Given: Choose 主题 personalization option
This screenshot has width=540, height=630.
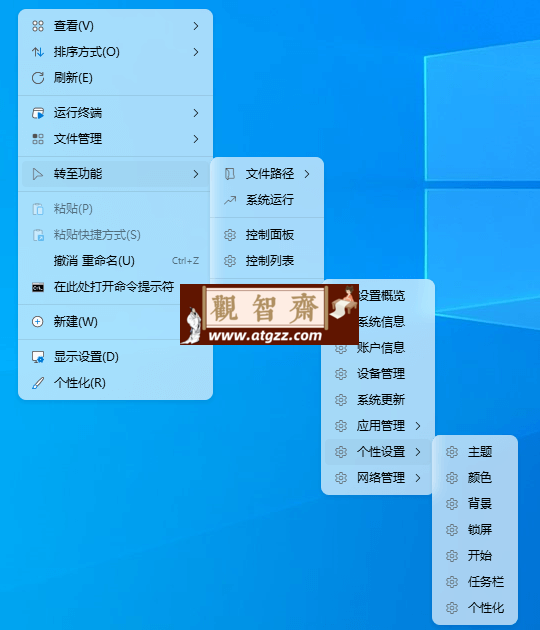Looking at the screenshot, I should tap(475, 452).
